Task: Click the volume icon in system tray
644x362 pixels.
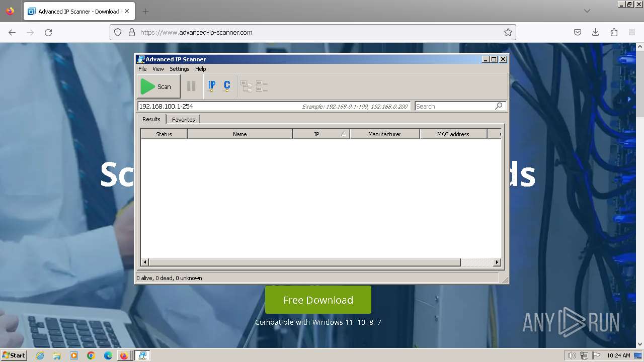Action: 572,355
